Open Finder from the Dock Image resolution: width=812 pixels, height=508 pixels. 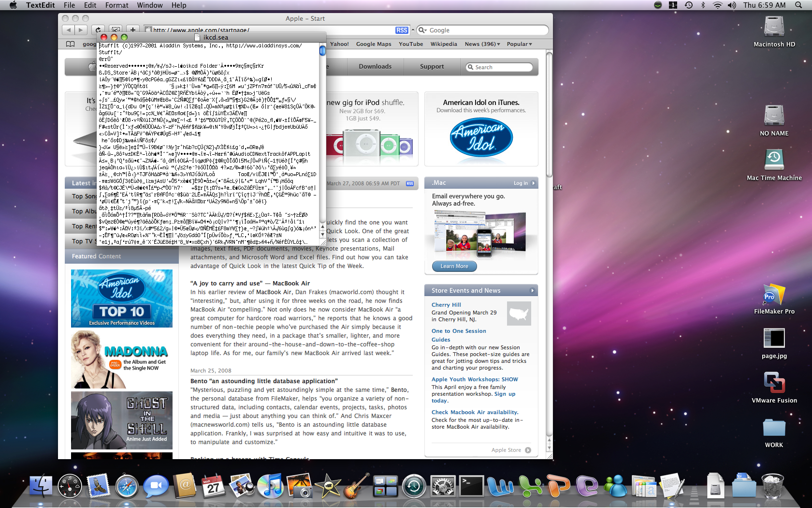coord(41,486)
